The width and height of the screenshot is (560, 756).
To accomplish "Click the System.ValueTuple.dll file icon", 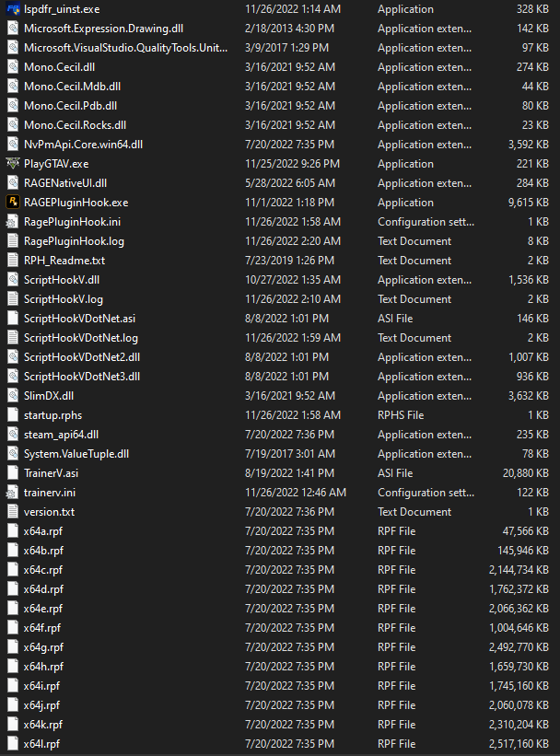I will 13,454.
